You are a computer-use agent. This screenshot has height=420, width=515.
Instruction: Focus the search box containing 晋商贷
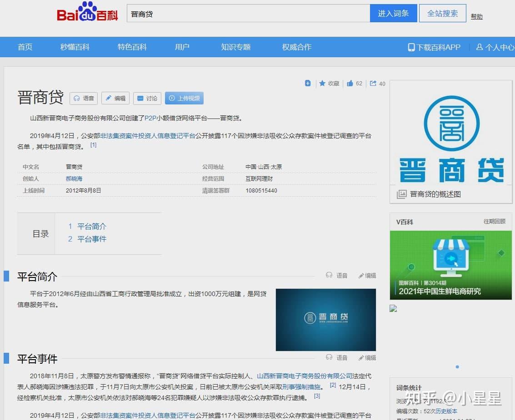[x=248, y=14]
